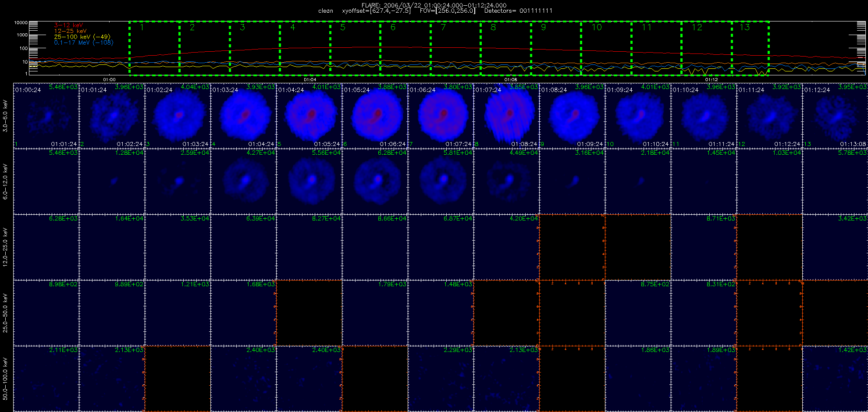Open the 50-100 keV image labeled 2.29E+03
This screenshot has width=868, height=412.
click(441, 378)
